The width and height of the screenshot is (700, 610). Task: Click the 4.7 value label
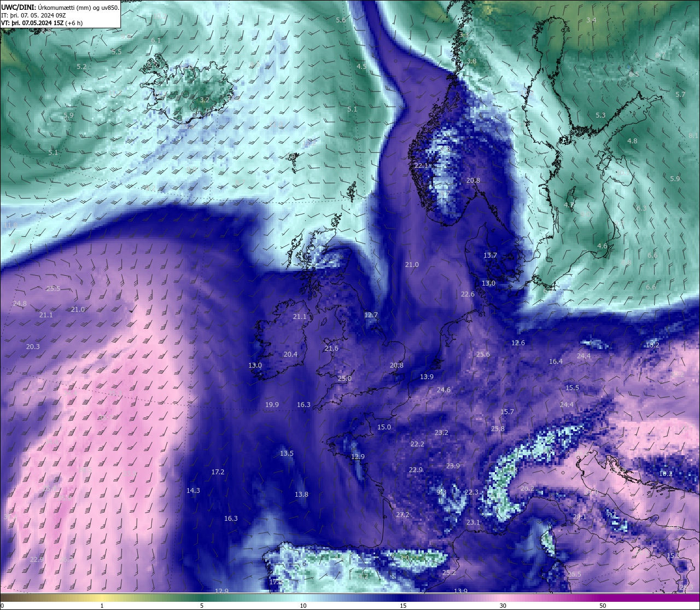(569, 205)
